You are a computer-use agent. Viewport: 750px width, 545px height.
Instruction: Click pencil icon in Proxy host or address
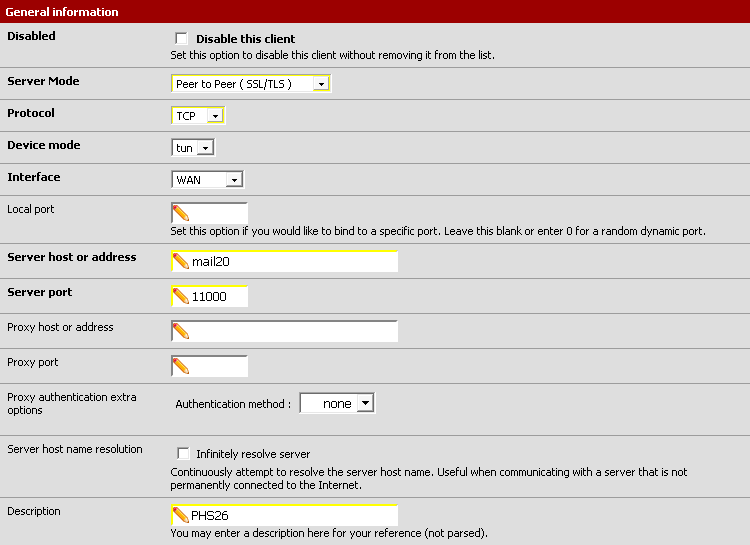coord(181,331)
